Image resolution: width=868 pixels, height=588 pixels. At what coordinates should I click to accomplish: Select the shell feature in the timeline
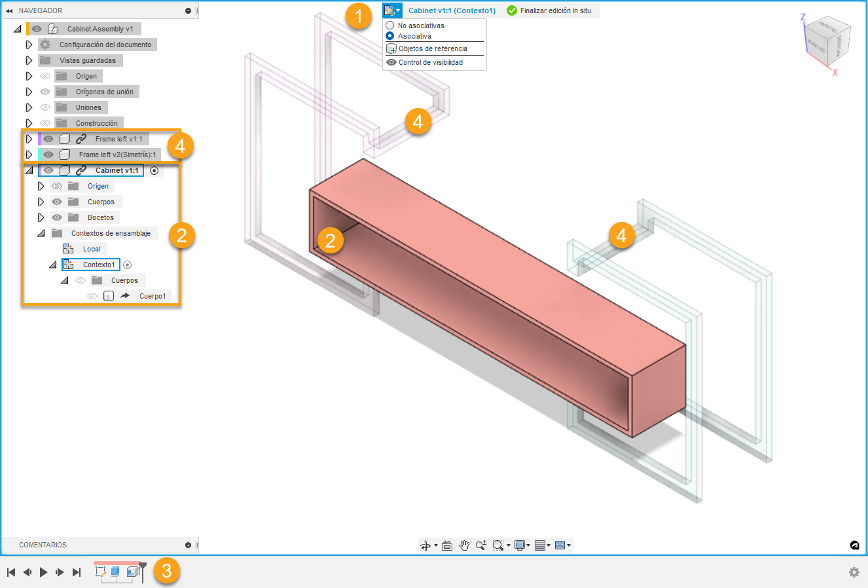pos(132,572)
